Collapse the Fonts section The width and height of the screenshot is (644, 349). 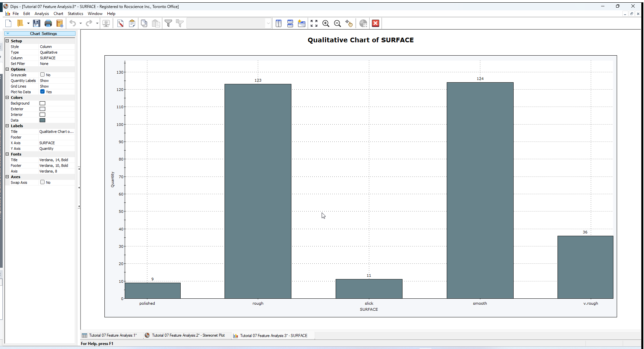[x=7, y=154]
